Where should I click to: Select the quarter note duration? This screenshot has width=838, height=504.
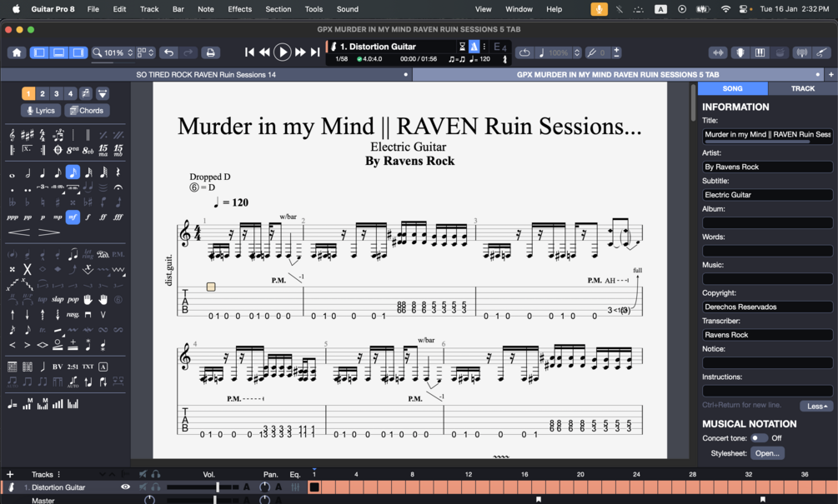pyautogui.click(x=43, y=173)
